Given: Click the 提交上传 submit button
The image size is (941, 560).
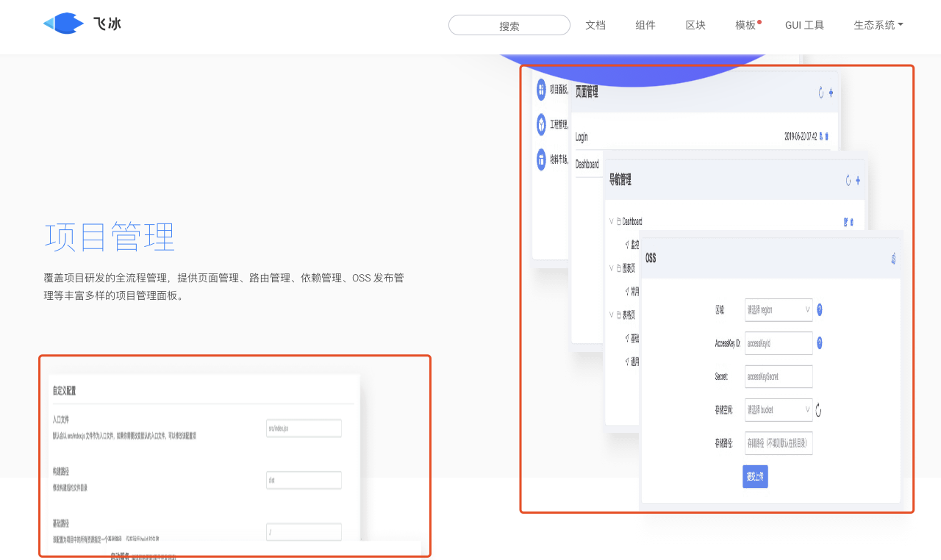Looking at the screenshot, I should coord(755,476).
